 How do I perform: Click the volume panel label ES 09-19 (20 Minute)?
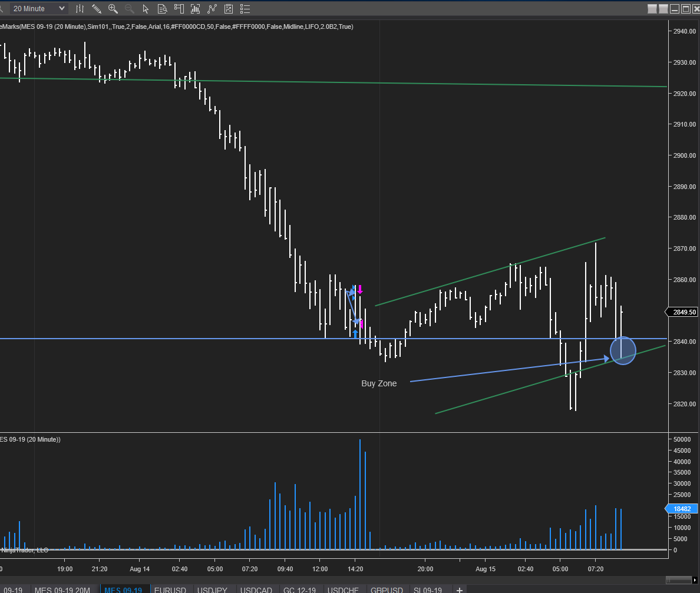(x=31, y=439)
